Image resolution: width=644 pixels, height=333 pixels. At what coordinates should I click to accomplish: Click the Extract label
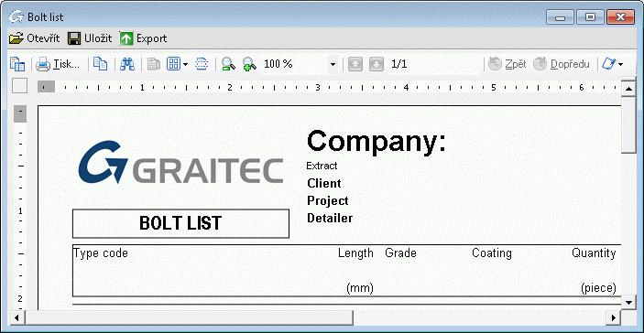point(322,166)
